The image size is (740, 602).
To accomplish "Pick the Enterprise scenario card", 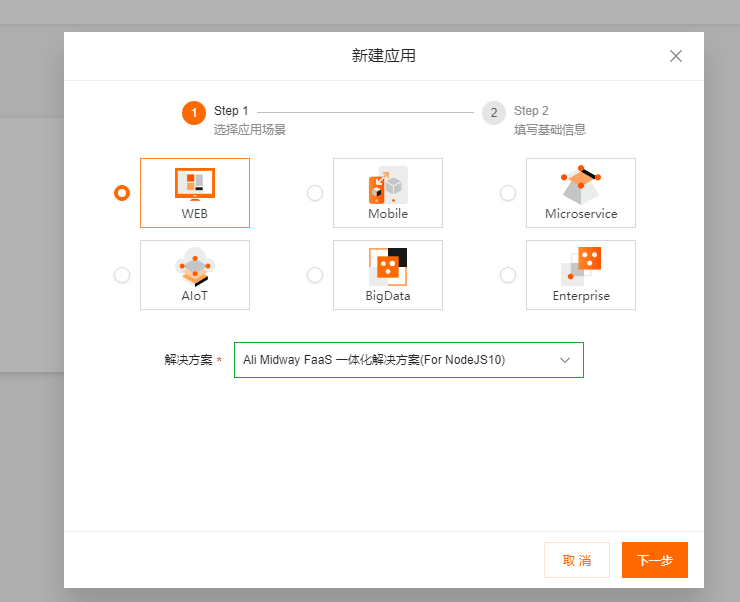I will tap(580, 275).
